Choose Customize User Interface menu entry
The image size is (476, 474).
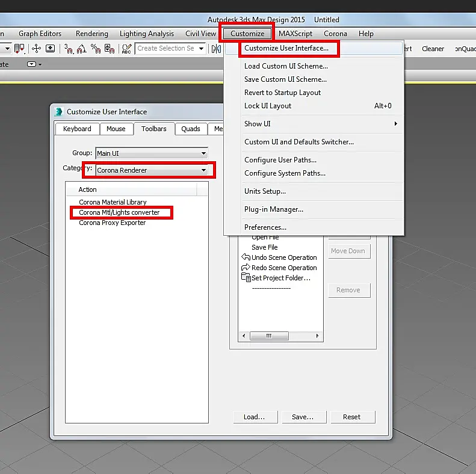(314, 48)
